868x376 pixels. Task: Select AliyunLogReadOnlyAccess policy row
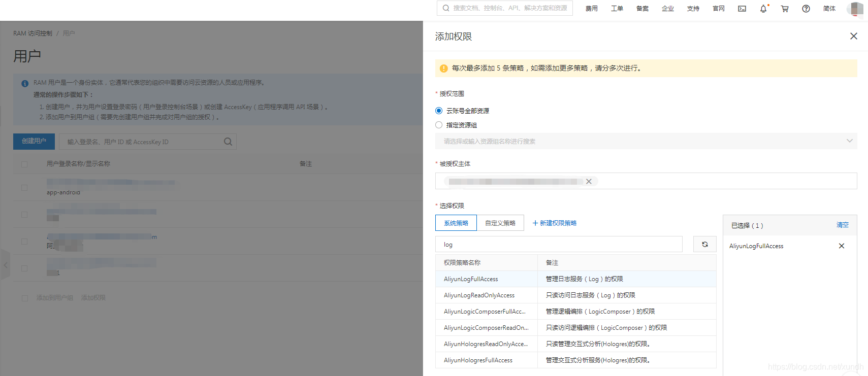[x=576, y=295]
